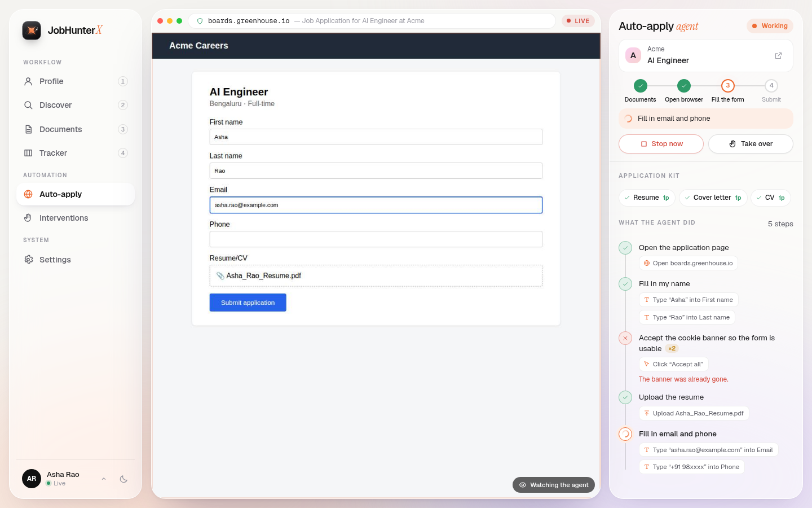Click the LIVE status badge
The image size is (812, 508).
click(x=578, y=21)
